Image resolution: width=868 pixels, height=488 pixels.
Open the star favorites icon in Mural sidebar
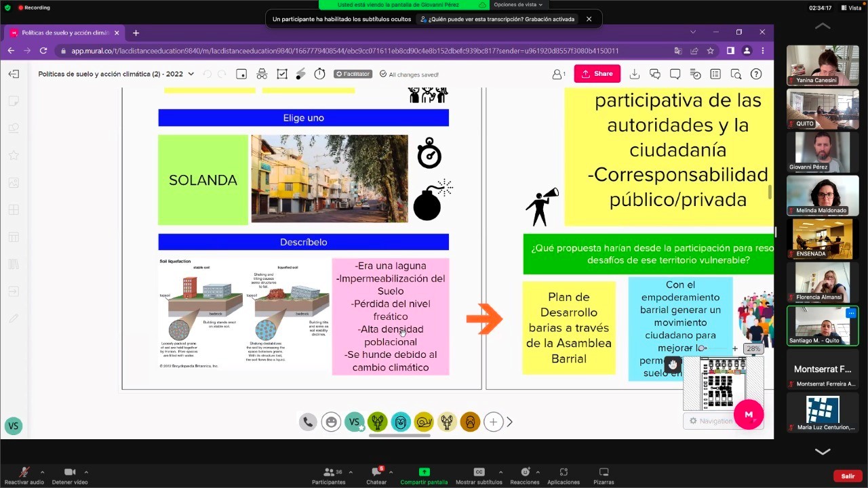14,155
